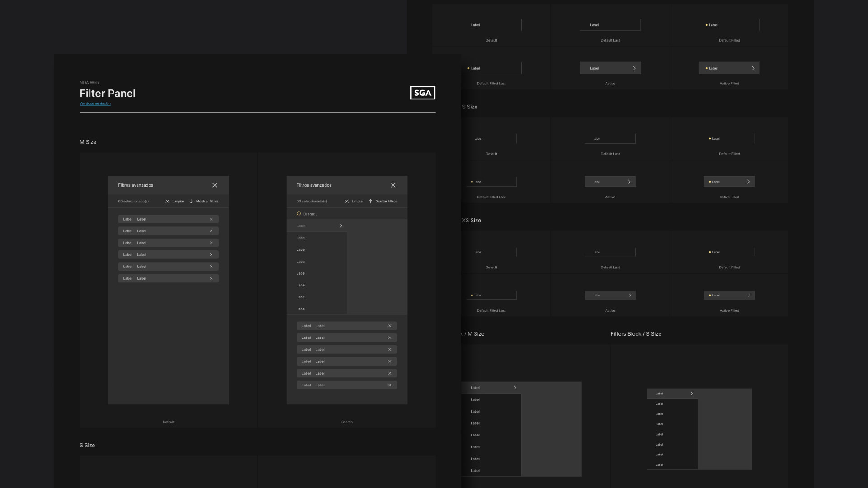Click the chevron on the XS Size Active Filled item
868x488 pixels.
[x=749, y=296]
